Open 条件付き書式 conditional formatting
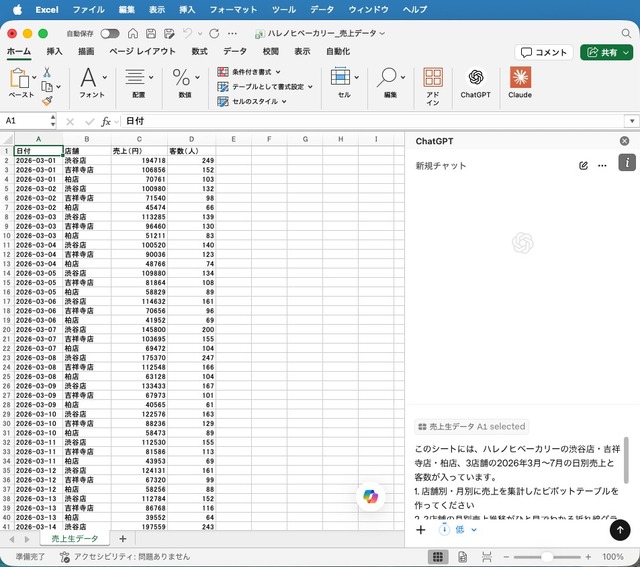 249,72
